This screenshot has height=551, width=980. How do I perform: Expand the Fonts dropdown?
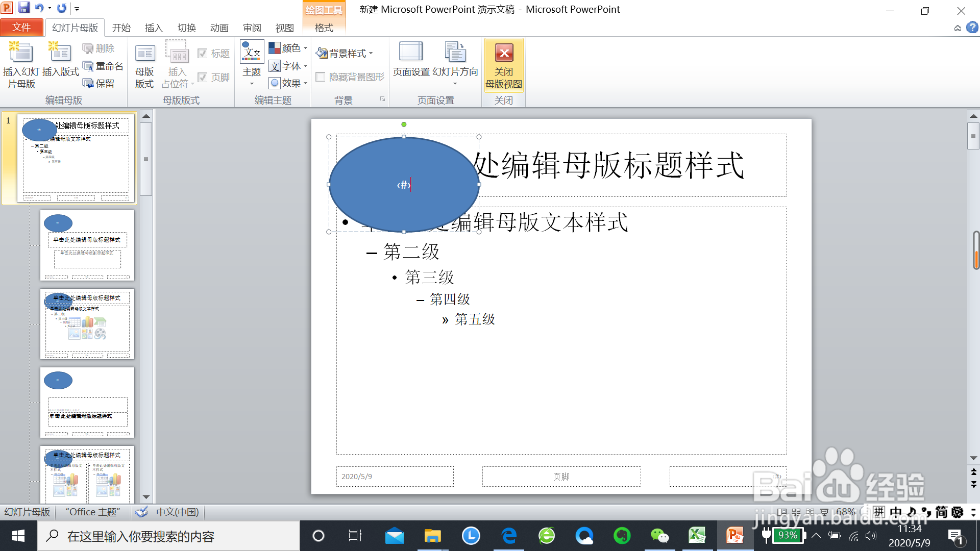click(x=288, y=66)
